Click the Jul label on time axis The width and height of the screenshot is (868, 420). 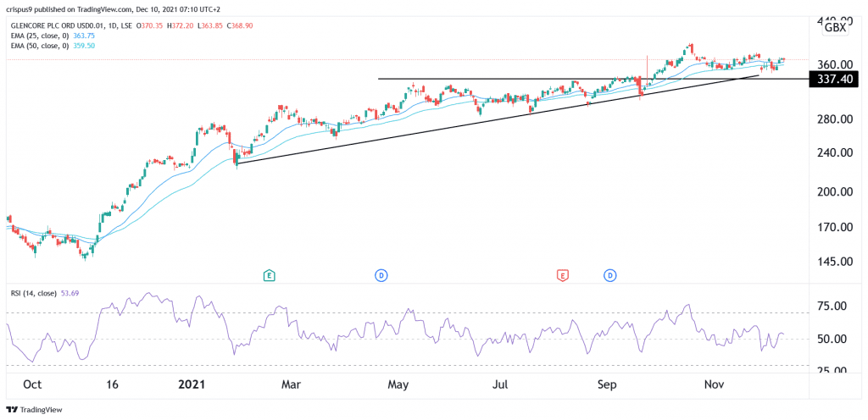[502, 384]
